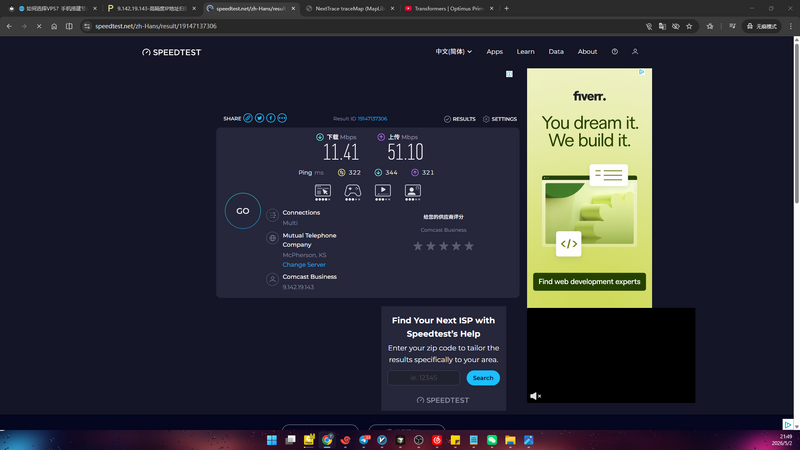Click the web browsing performance icon
Viewport: 800px width, 450px height.
click(x=322, y=191)
